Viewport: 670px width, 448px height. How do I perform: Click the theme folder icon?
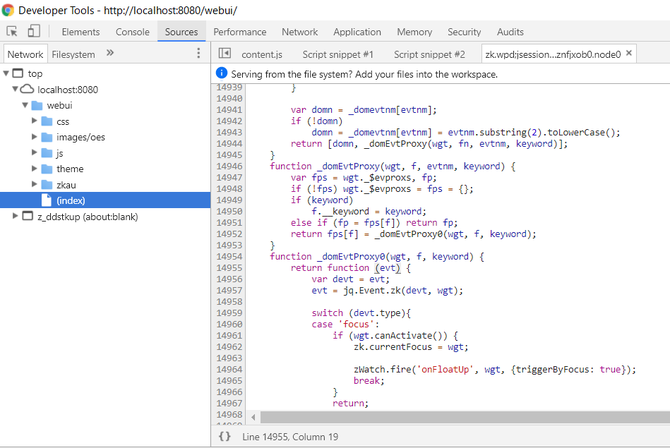point(47,169)
